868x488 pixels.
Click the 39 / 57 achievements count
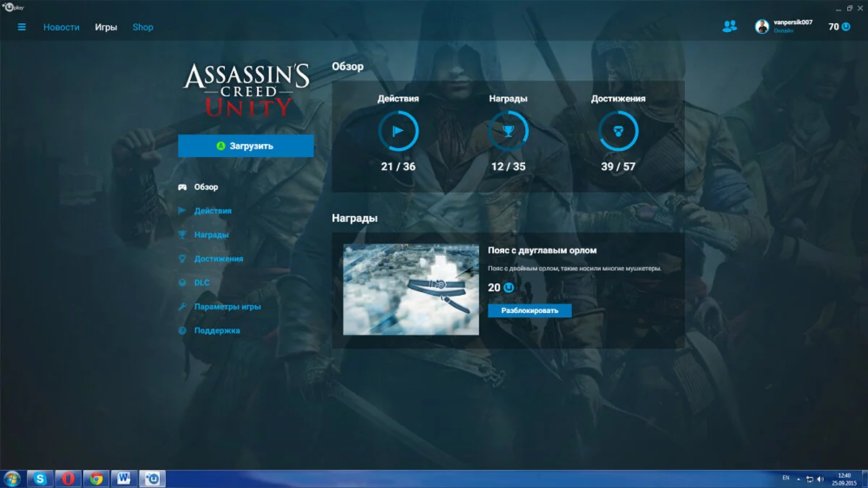click(618, 166)
